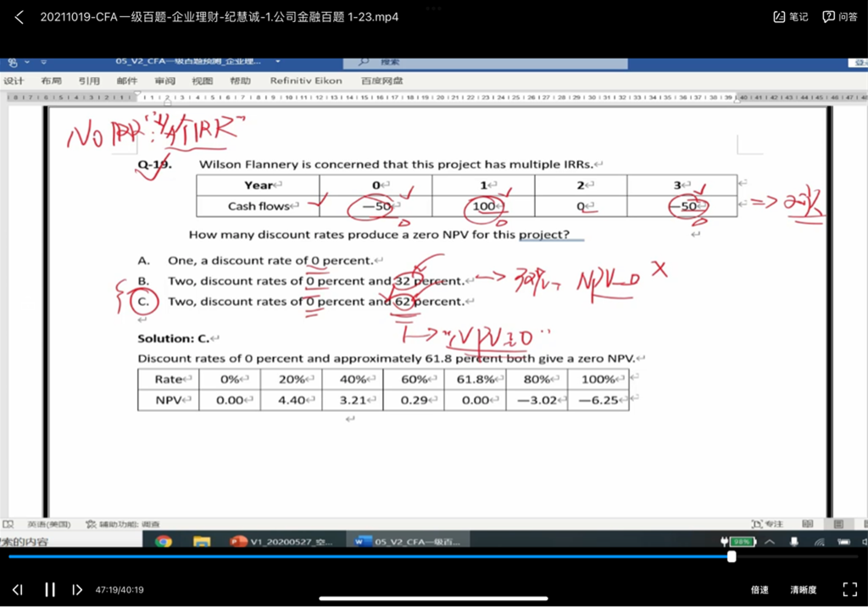
Task: Switch to read mode view icon
Action: click(x=808, y=524)
